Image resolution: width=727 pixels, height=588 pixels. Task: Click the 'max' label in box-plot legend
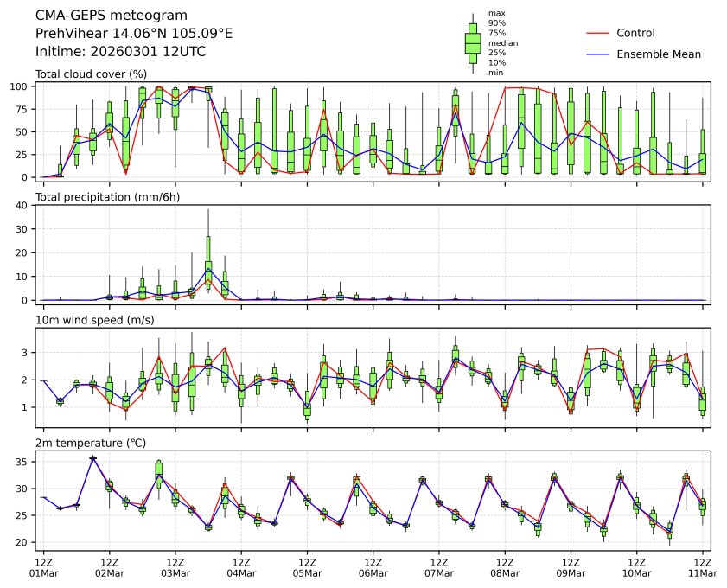point(496,13)
